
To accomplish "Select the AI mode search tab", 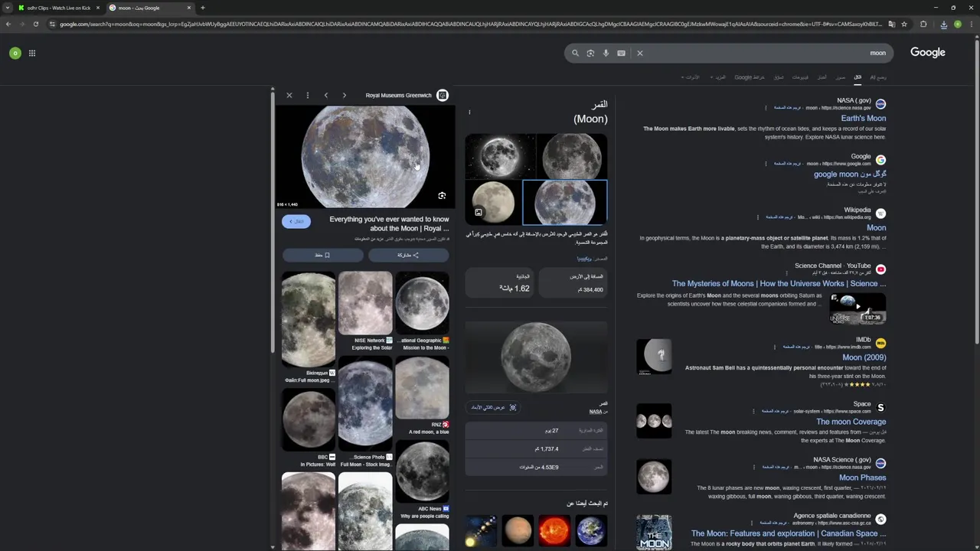I will pos(878,77).
